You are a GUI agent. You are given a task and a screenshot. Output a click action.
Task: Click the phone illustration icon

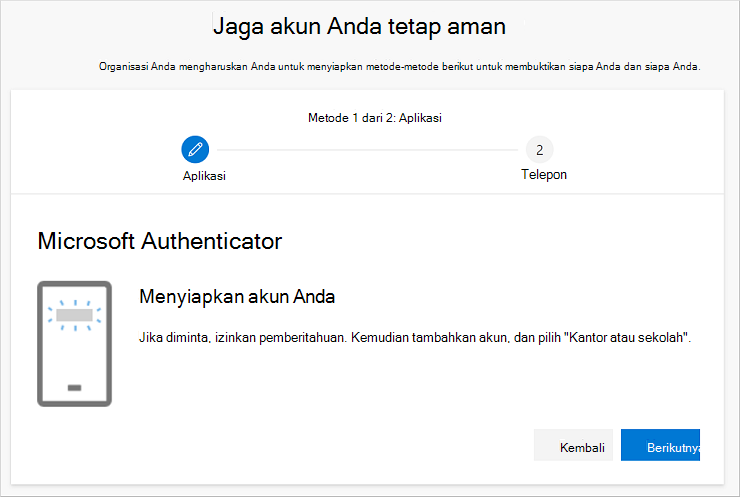pos(75,344)
